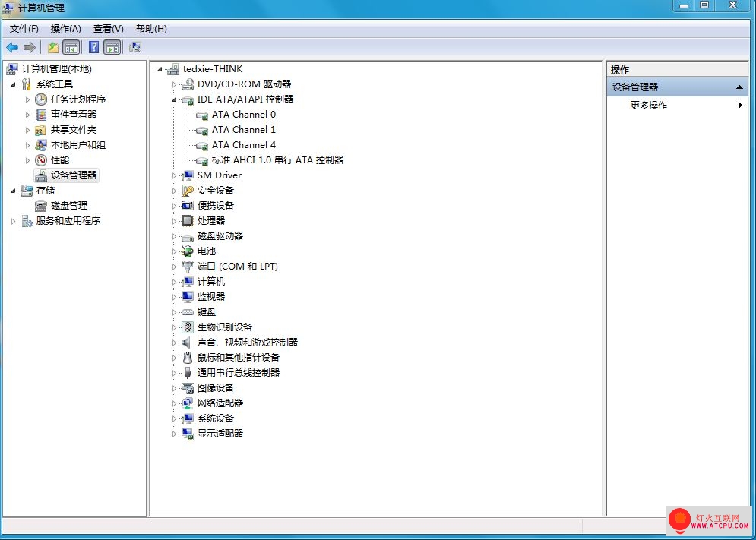756x540 pixels.
Task: Select 共享文件夹 in left tree
Action: (74, 130)
